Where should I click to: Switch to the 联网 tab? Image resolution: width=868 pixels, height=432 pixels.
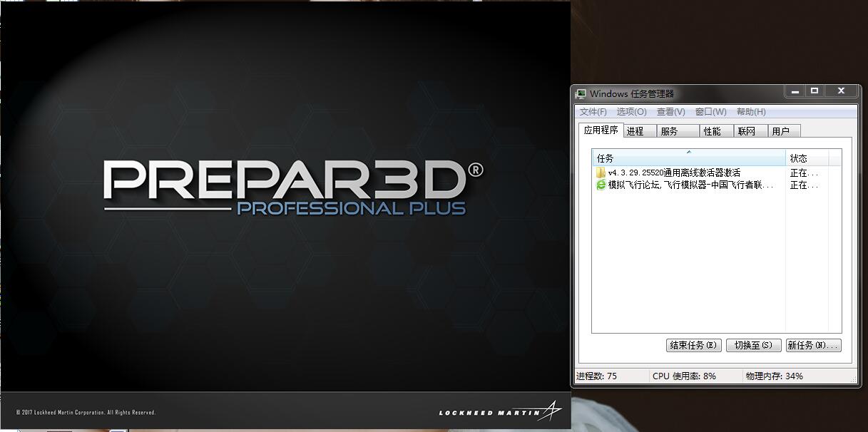751,131
